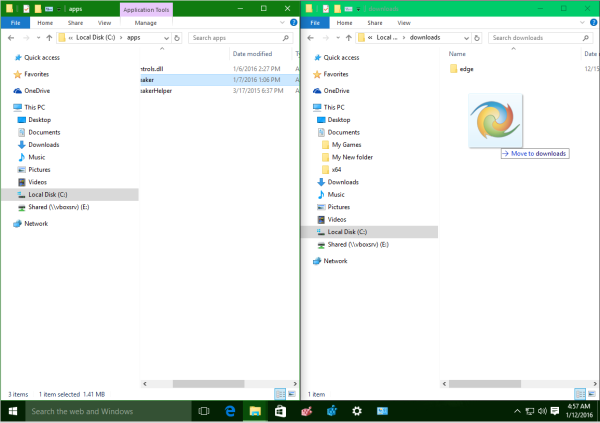This screenshot has width=600, height=423.
Task: Open recent locations dropdown in apps window
Action: (38, 38)
